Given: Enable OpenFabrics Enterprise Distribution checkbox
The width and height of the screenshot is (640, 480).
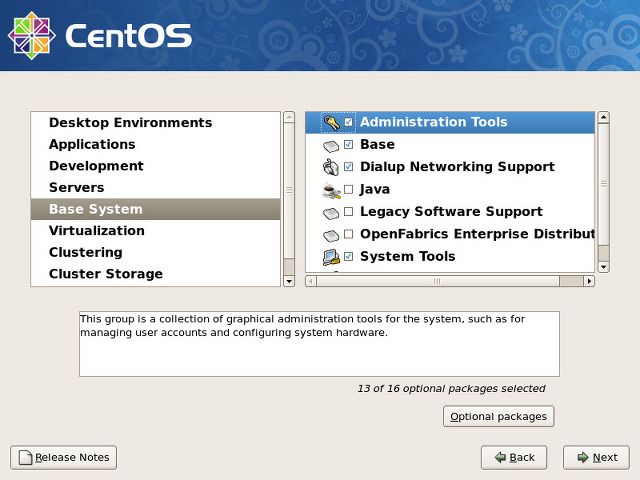Looking at the screenshot, I should click(x=348, y=234).
